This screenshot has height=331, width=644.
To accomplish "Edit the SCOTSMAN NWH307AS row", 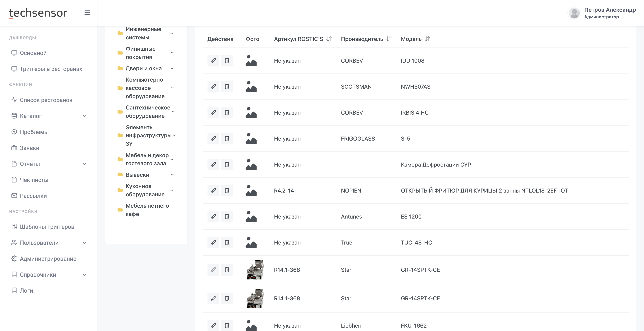I will pyautogui.click(x=213, y=87).
